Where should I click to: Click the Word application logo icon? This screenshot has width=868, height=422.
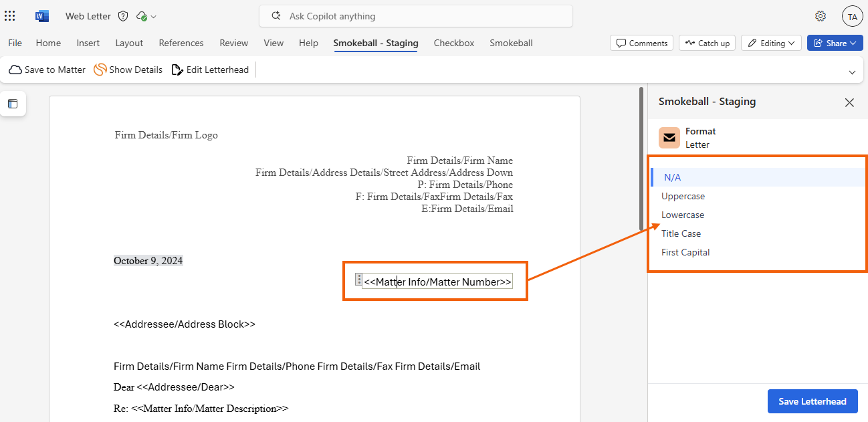(42, 16)
